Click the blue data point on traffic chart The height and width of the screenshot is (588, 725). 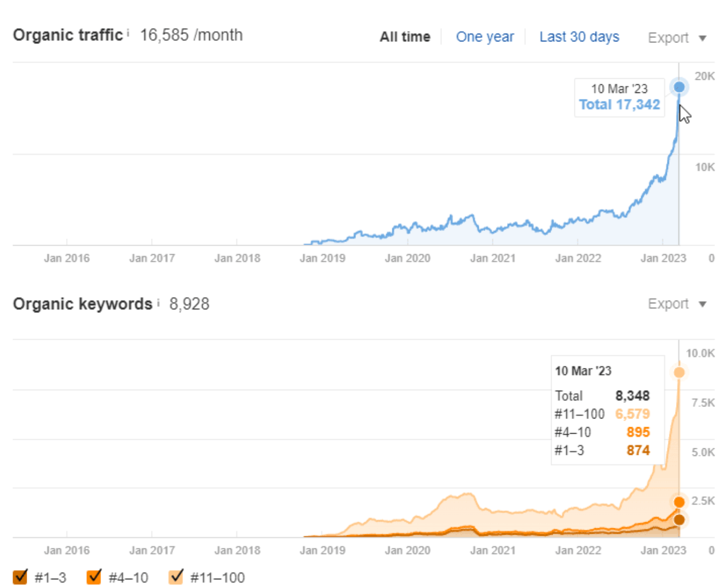[679, 87]
